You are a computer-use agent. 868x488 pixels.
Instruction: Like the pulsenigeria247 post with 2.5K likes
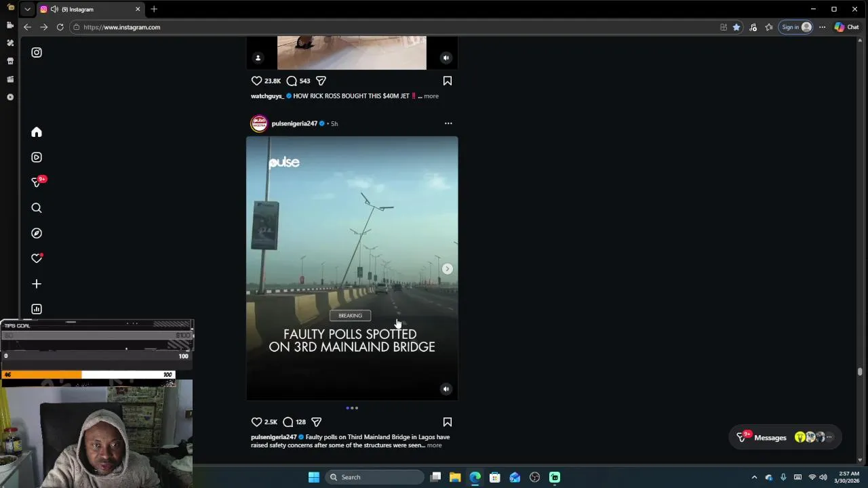tap(256, 422)
